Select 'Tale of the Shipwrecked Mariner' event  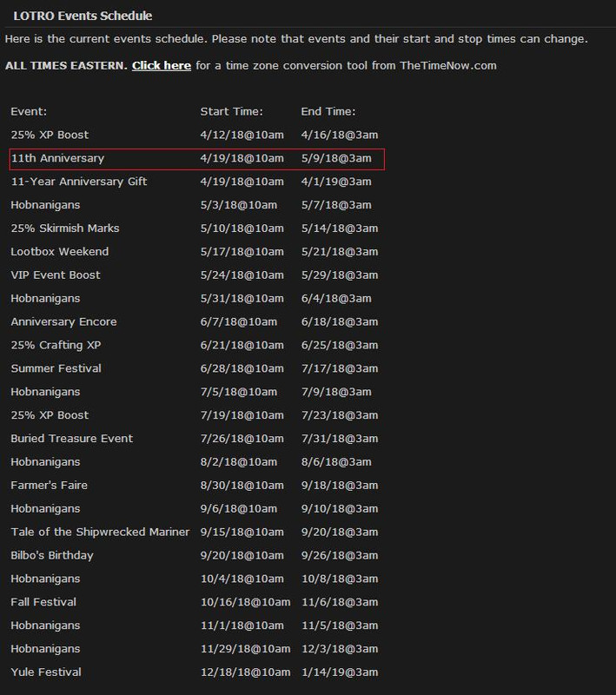pos(100,532)
